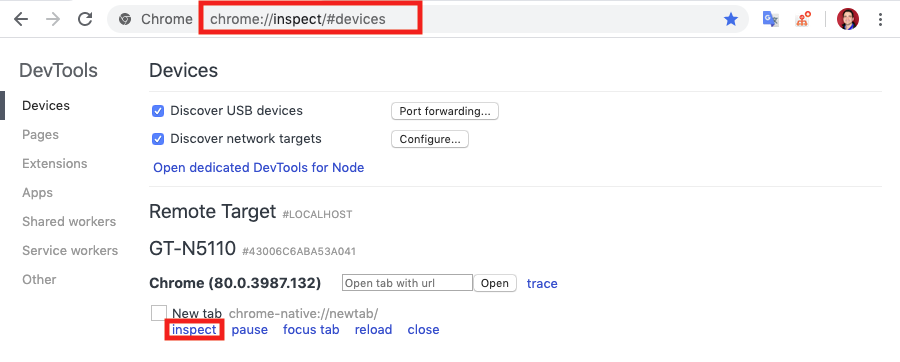Viewport: 900px width, 362px height.
Task: Uncheck Discover USB devices
Action: point(158,111)
